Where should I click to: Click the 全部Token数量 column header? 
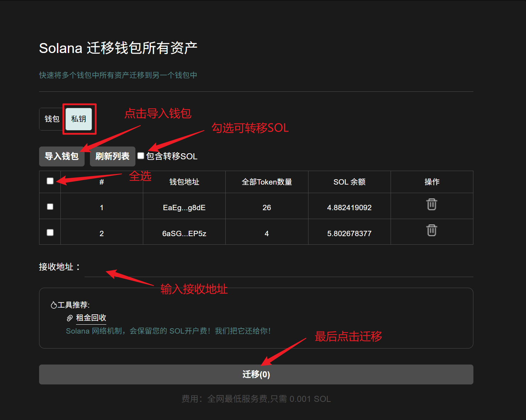point(267,182)
